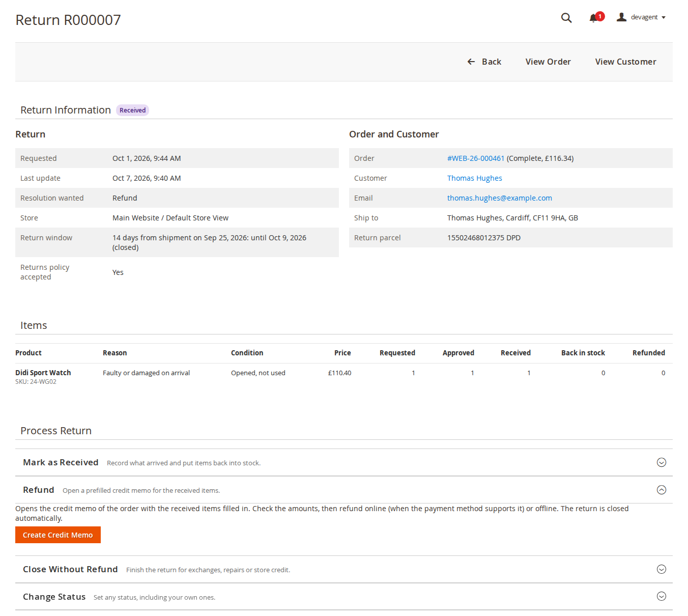The width and height of the screenshot is (688, 616).
Task: Click Ship to address Cardiff, CF11 9HA
Action: pos(512,218)
